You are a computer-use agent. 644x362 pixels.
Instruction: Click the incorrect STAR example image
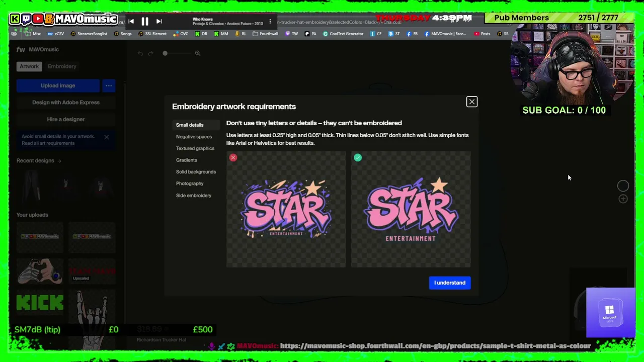(286, 209)
